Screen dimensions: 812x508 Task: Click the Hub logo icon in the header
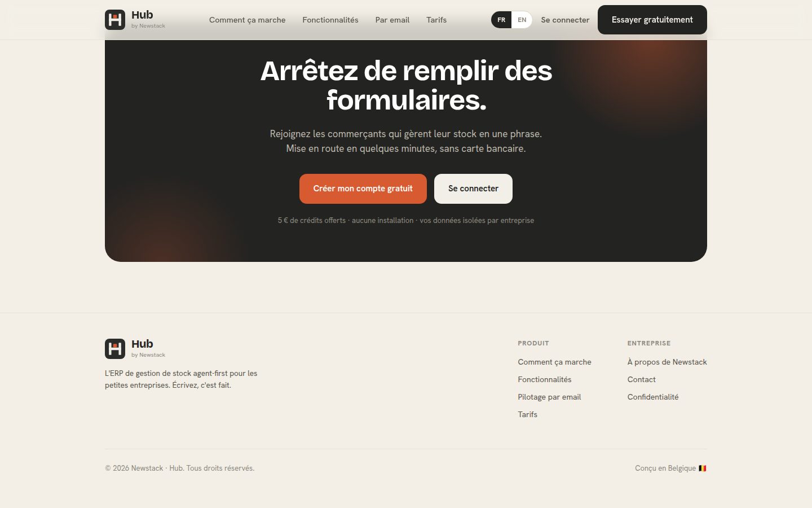point(115,20)
